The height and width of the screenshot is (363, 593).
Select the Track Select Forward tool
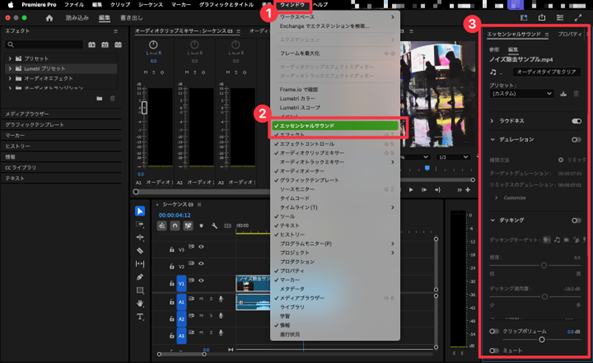pyautogui.click(x=140, y=225)
